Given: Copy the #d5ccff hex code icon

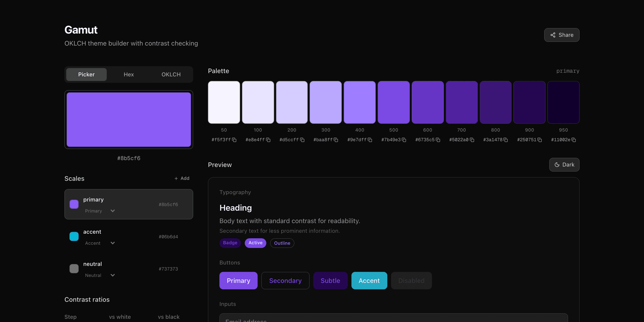Looking at the screenshot, I should click(x=302, y=140).
